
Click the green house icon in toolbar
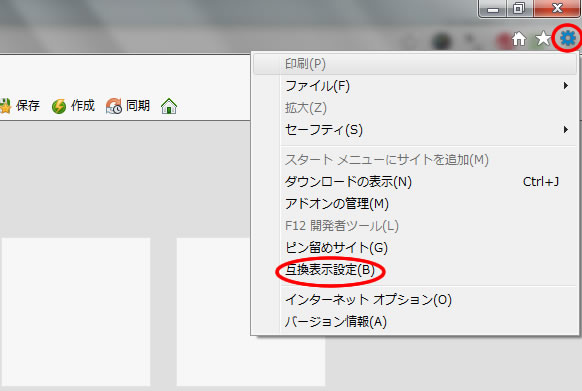tap(169, 106)
